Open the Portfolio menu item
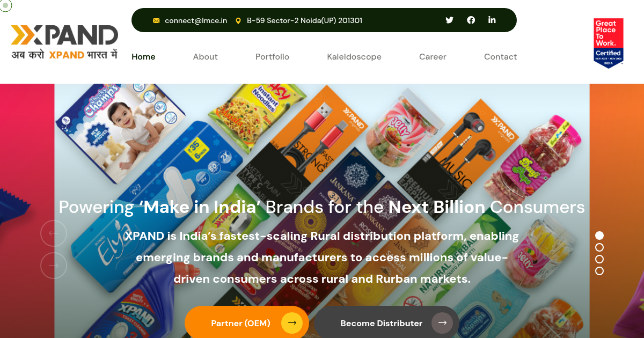This screenshot has width=644, height=338. 272,57
